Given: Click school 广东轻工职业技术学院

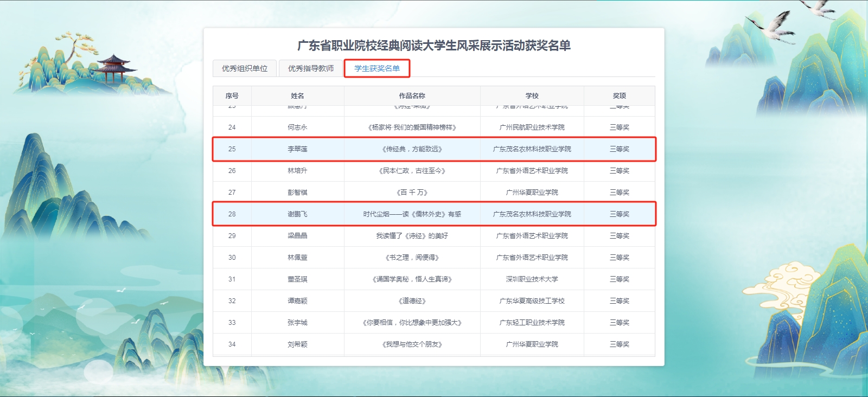Looking at the screenshot, I should 532,323.
